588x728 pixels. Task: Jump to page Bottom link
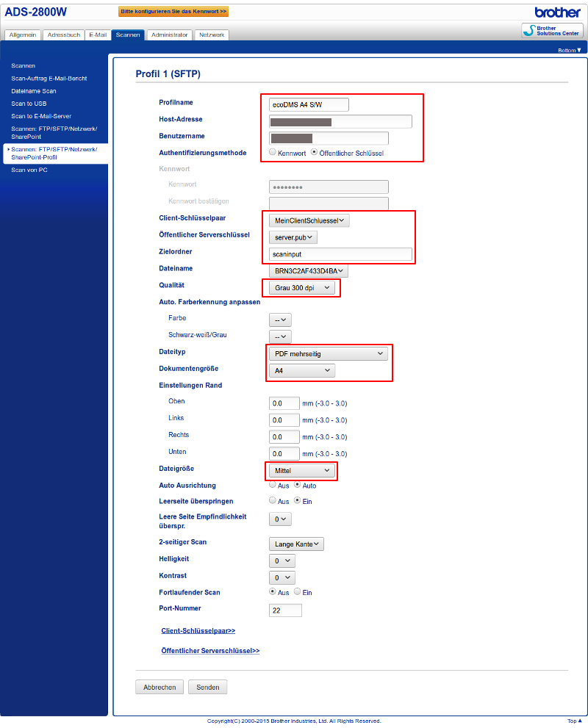(x=570, y=50)
